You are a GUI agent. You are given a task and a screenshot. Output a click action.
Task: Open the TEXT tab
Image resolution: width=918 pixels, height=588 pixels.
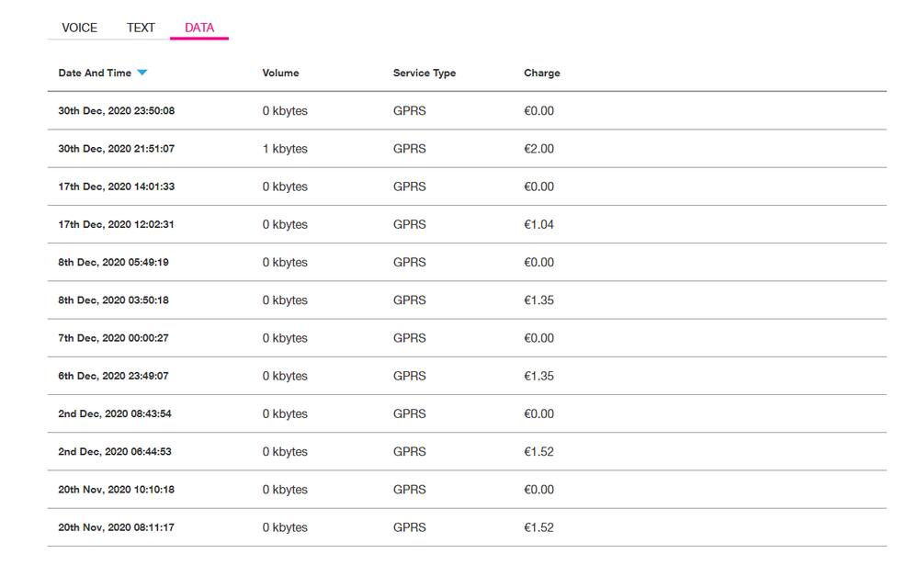(141, 28)
